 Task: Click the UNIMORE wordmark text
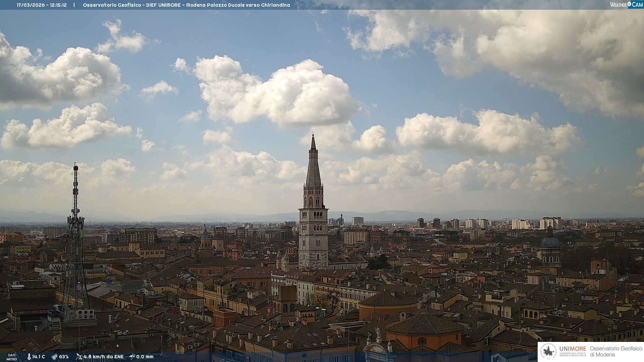[x=573, y=349]
